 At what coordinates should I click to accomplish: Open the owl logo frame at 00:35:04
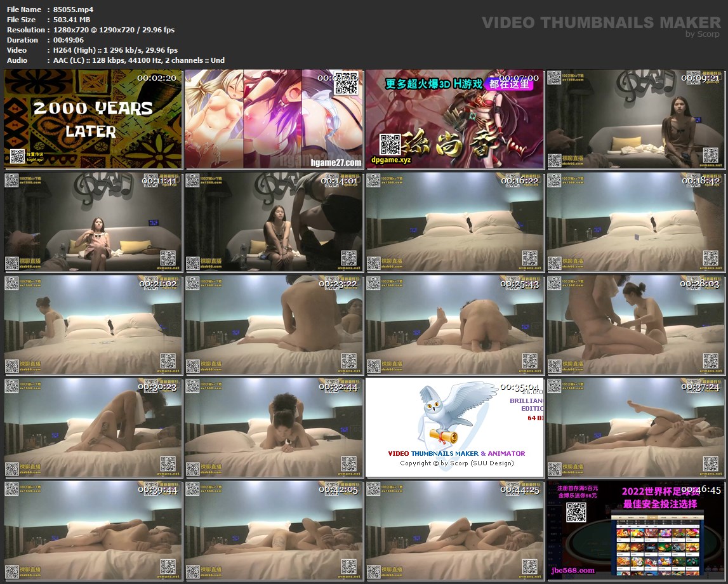pyautogui.click(x=455, y=428)
